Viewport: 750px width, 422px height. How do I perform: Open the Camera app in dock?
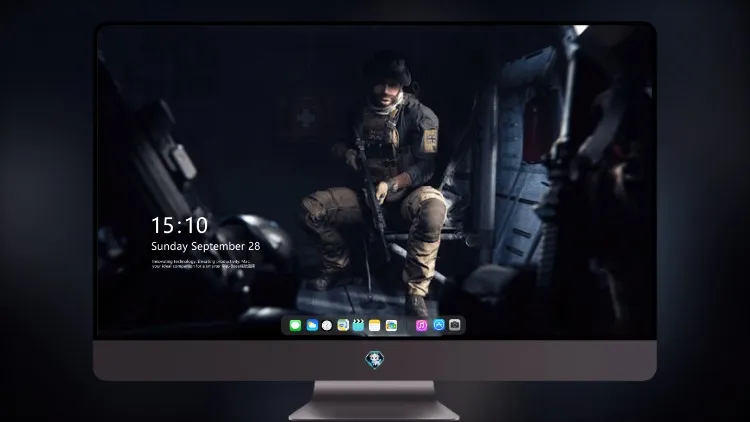click(454, 325)
